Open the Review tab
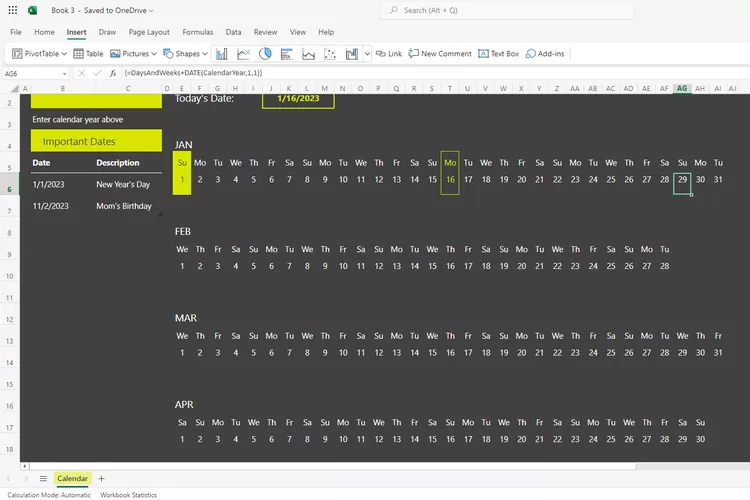This screenshot has height=500, width=750. coord(265,32)
